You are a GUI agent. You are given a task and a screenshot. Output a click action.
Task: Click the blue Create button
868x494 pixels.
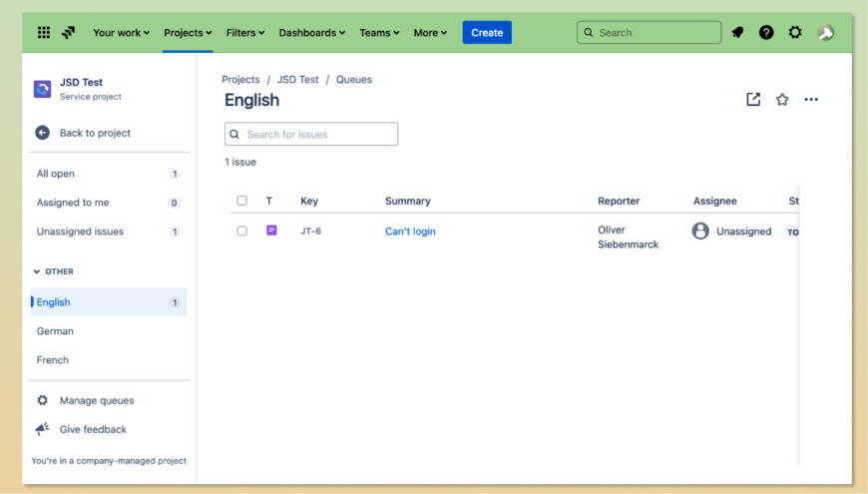click(x=487, y=33)
